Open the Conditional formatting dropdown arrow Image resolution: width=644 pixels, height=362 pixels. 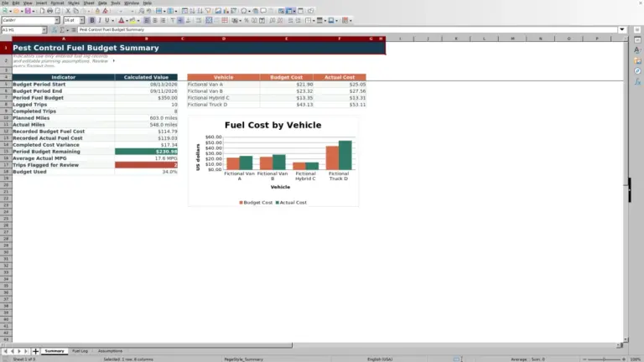coord(351,20)
